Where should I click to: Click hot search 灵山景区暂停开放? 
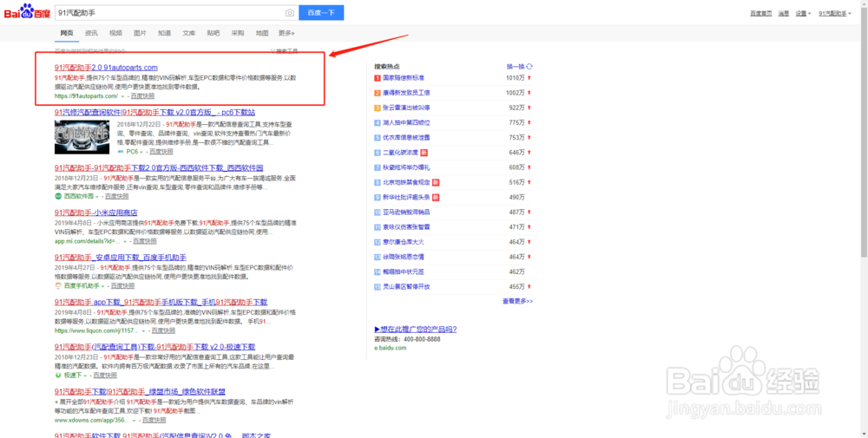pyautogui.click(x=406, y=287)
